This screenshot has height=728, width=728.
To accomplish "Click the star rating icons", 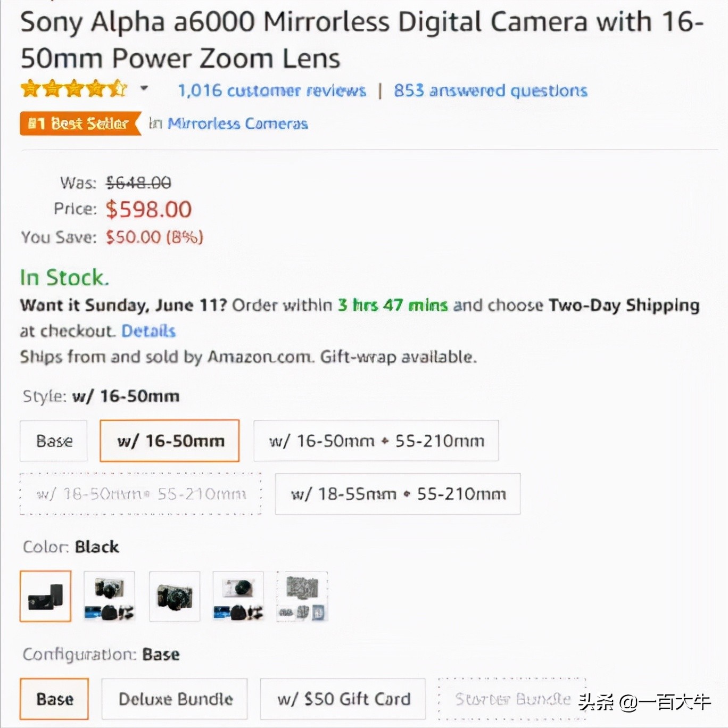I will coord(73,89).
